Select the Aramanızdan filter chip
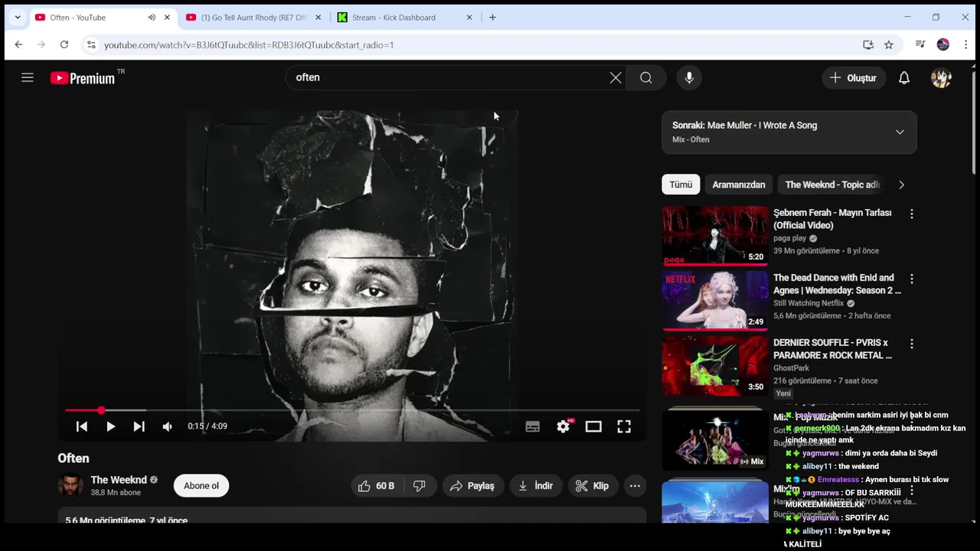This screenshot has height=551, width=980. point(739,184)
